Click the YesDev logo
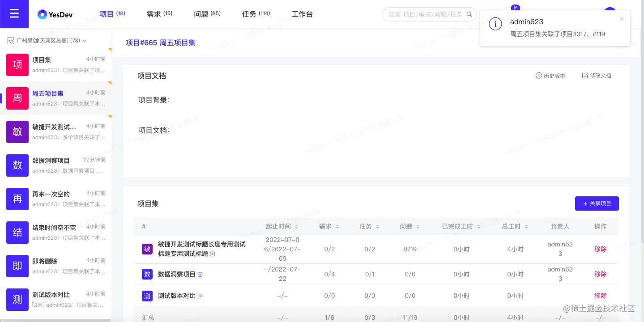This screenshot has width=644, height=322. tap(55, 14)
